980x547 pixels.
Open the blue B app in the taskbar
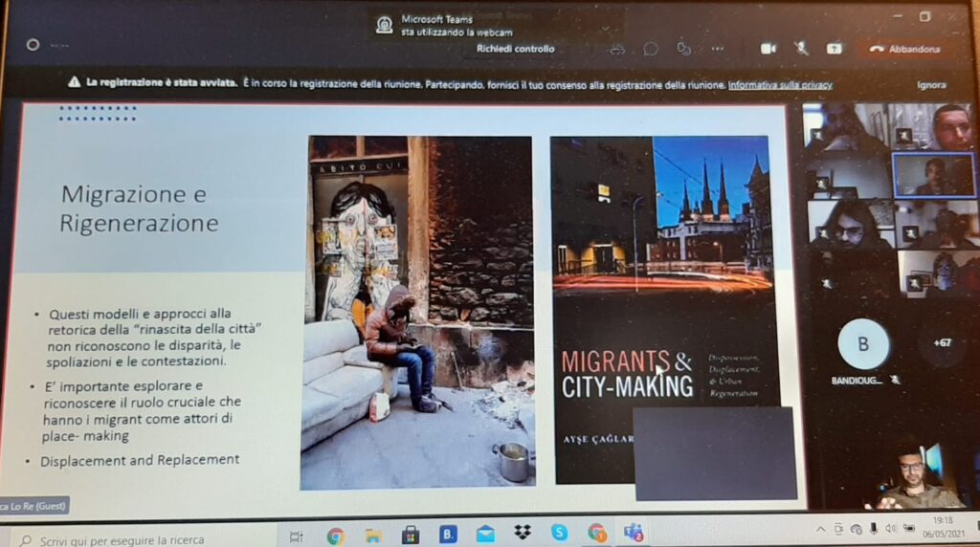(448, 534)
